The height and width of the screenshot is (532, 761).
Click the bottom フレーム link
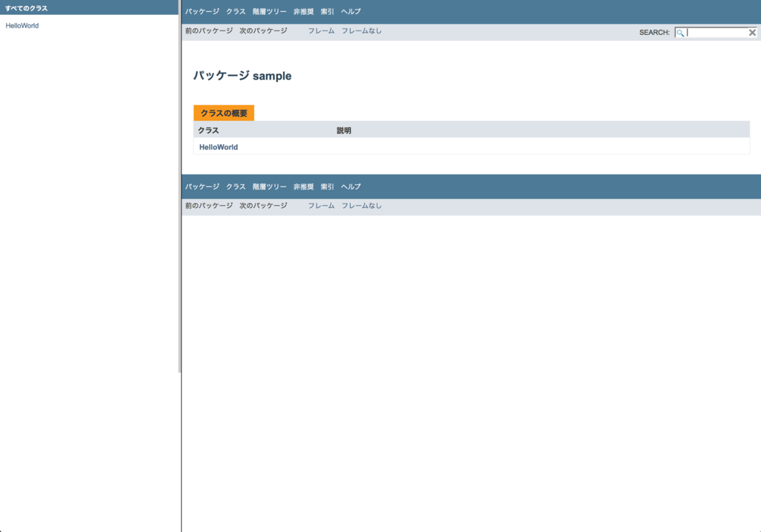[321, 206]
